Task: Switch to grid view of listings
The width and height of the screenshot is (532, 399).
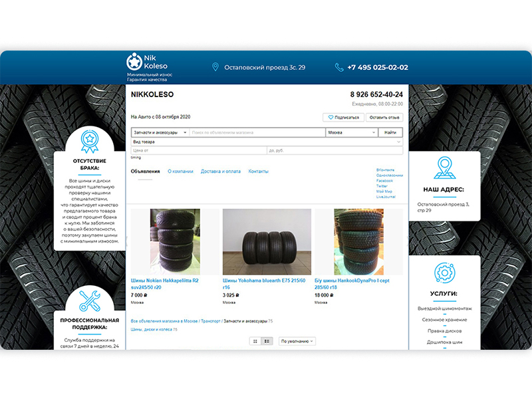Action: (255, 341)
